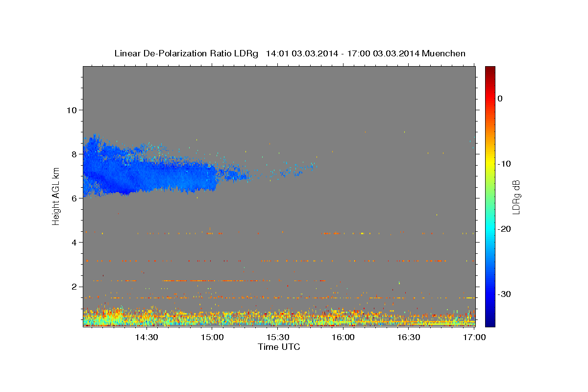Click the 14:30 time tick label
The width and height of the screenshot is (588, 392).
pyautogui.click(x=146, y=337)
